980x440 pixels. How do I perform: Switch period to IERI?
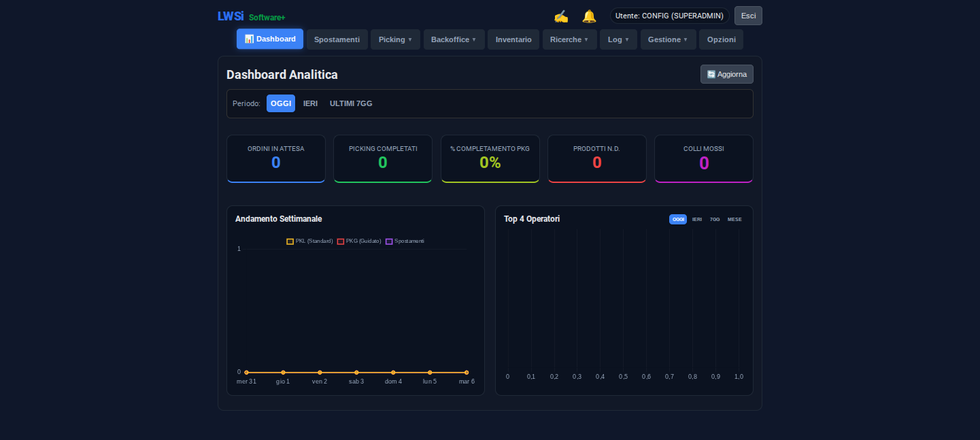[x=310, y=103]
